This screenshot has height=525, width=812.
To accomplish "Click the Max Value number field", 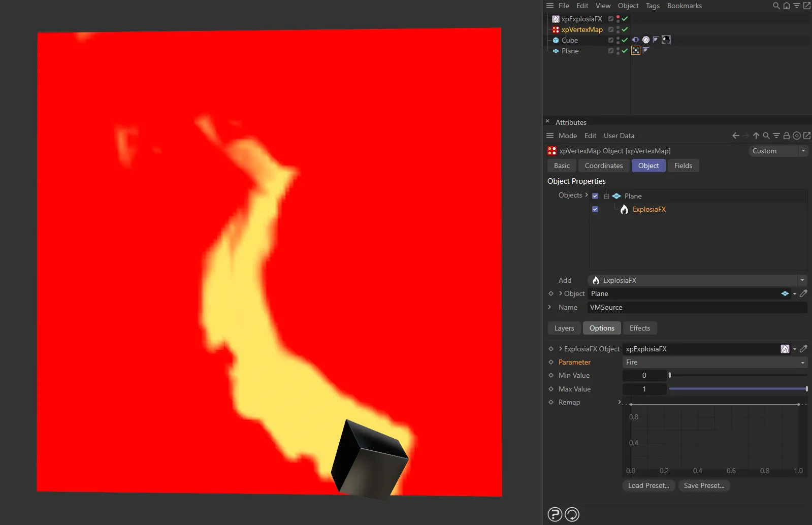I will coord(644,389).
